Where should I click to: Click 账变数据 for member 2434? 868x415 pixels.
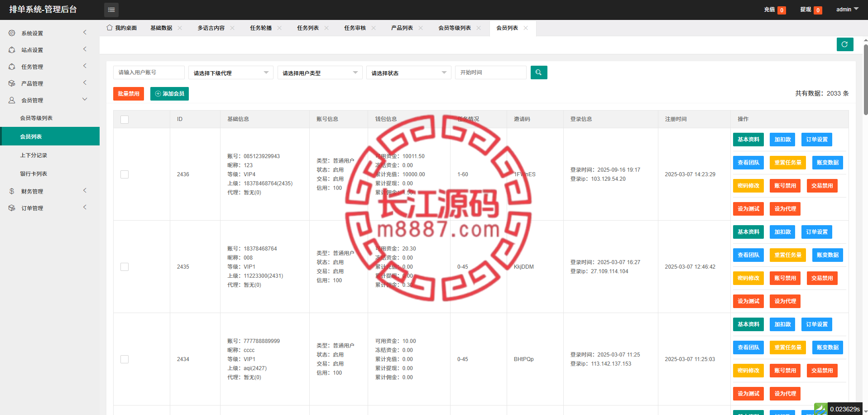click(x=828, y=347)
